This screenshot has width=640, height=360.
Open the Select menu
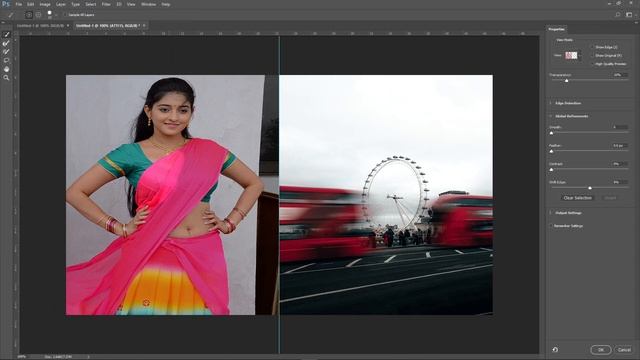pyautogui.click(x=91, y=4)
